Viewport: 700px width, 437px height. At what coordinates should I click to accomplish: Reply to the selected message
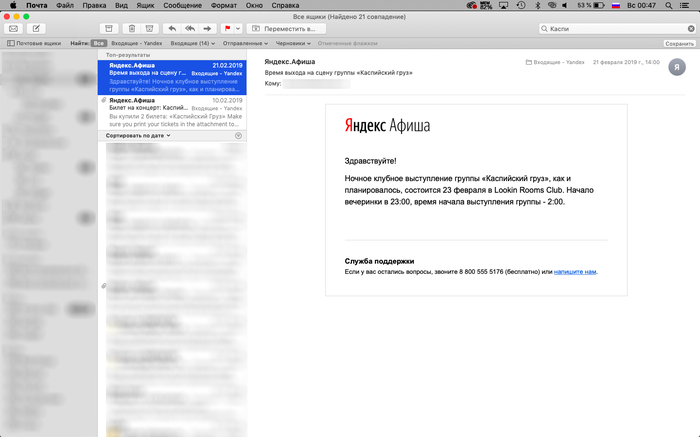click(x=172, y=29)
